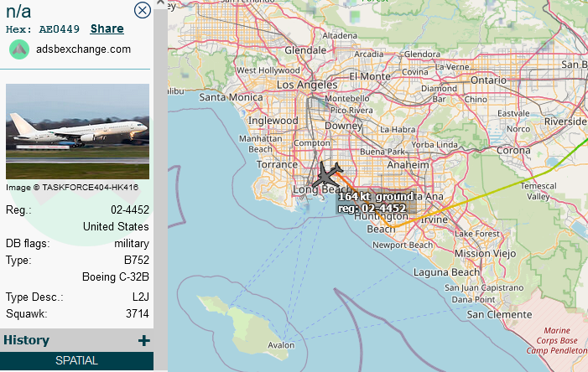Open the SPATIAL section tab

click(76, 360)
